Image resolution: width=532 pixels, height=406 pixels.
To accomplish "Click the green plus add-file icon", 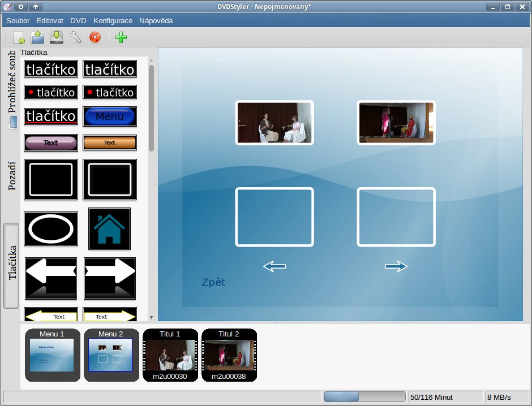I will [x=121, y=38].
